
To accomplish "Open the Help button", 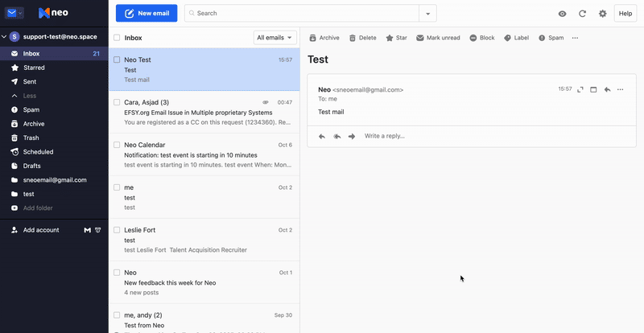I will pos(625,14).
